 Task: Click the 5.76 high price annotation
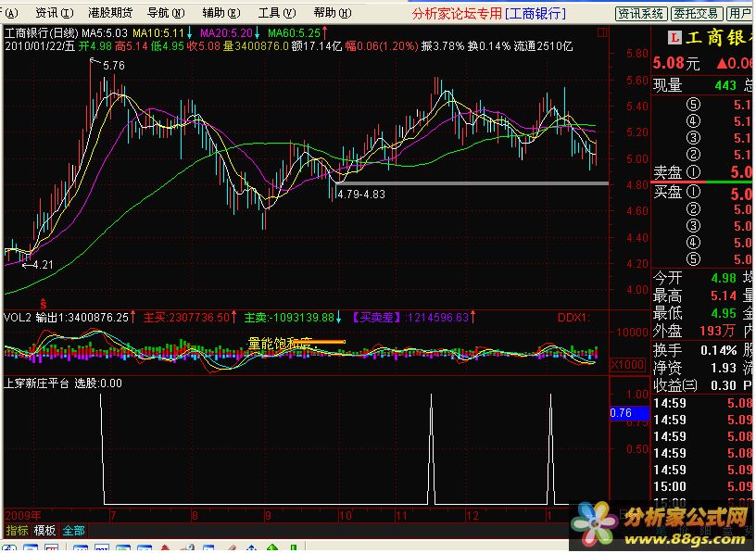[114, 66]
